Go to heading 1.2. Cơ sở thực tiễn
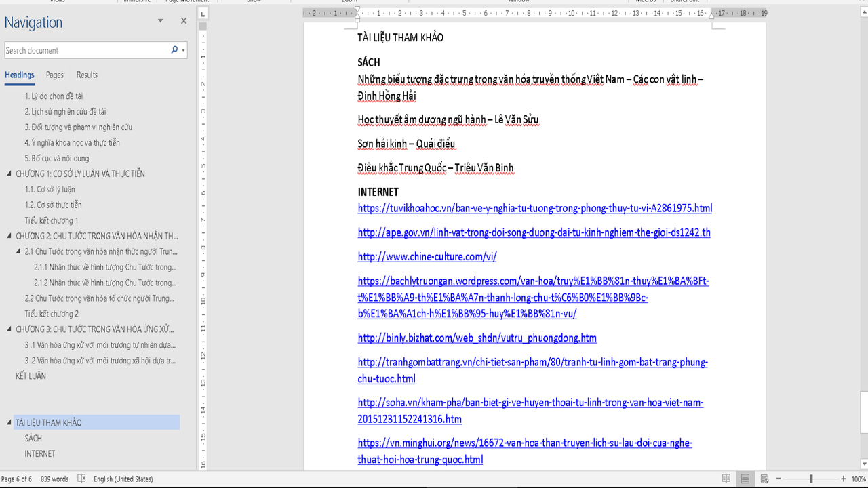 (53, 205)
